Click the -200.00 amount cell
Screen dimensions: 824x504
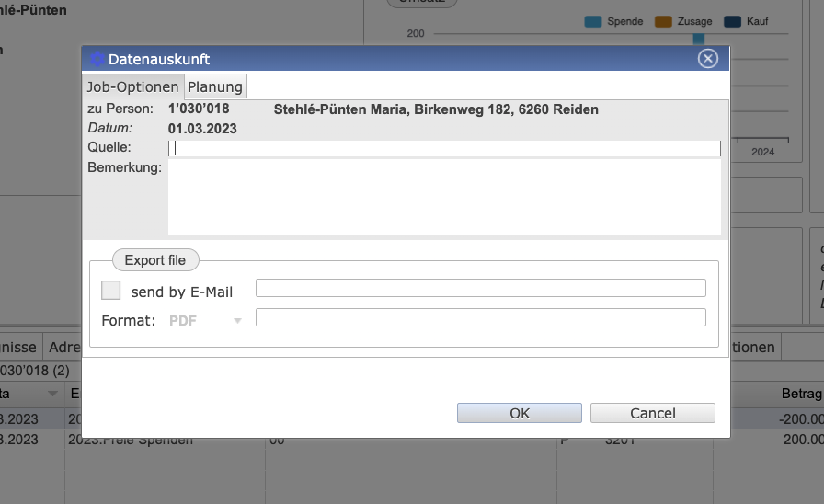point(798,418)
